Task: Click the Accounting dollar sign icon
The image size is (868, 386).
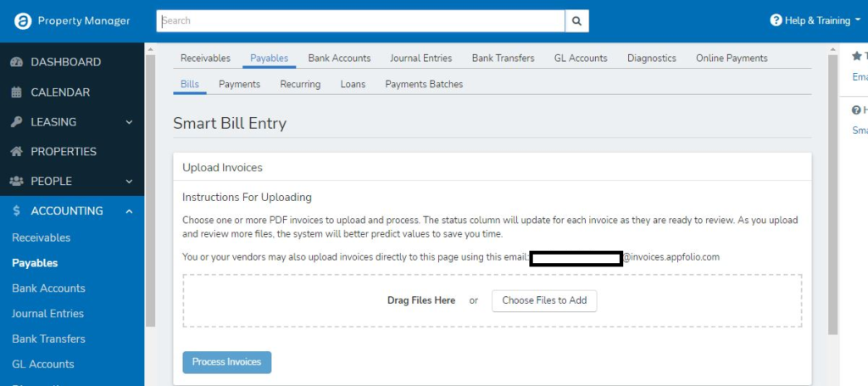Action: point(17,211)
